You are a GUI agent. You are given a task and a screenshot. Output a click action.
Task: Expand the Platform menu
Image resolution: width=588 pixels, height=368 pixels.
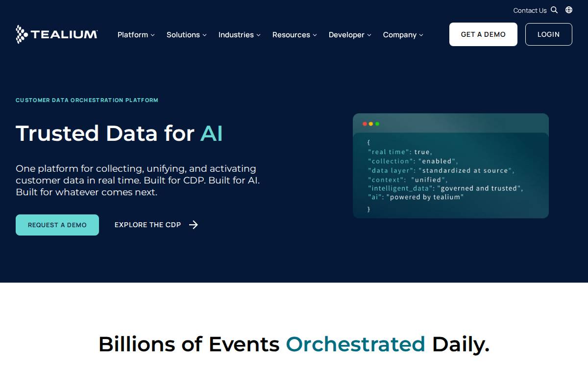click(136, 35)
